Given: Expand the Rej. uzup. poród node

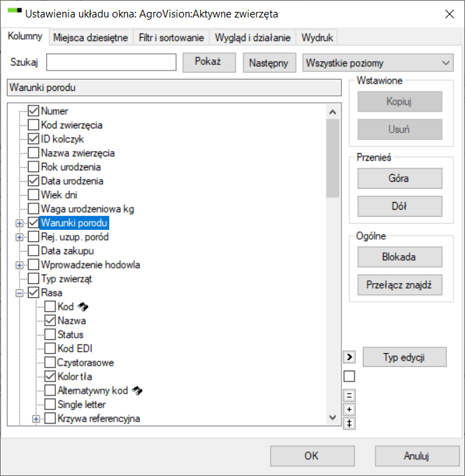Looking at the screenshot, I should click(20, 237).
